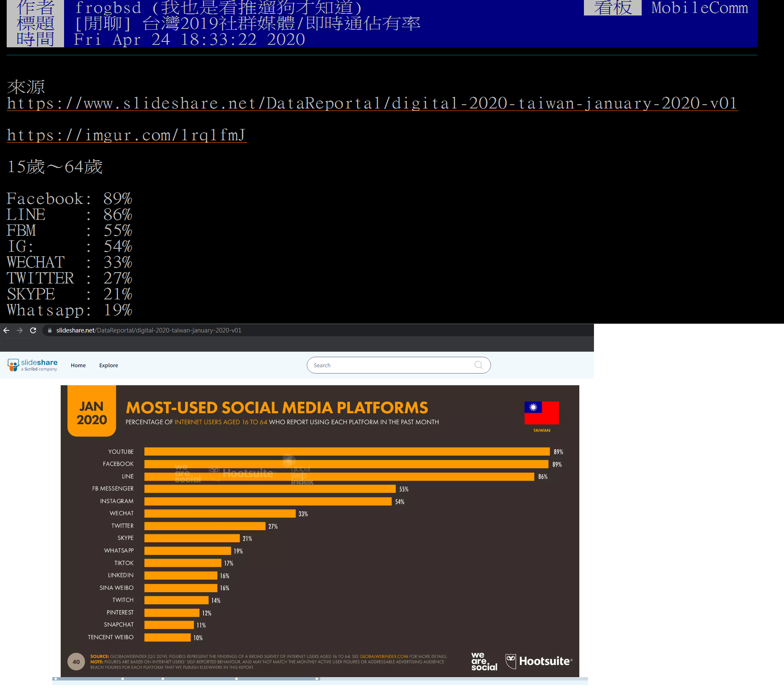Viewport: 784px width, 688px height.
Task: Click the PINTEREST bar in chart
Action: pos(172,613)
